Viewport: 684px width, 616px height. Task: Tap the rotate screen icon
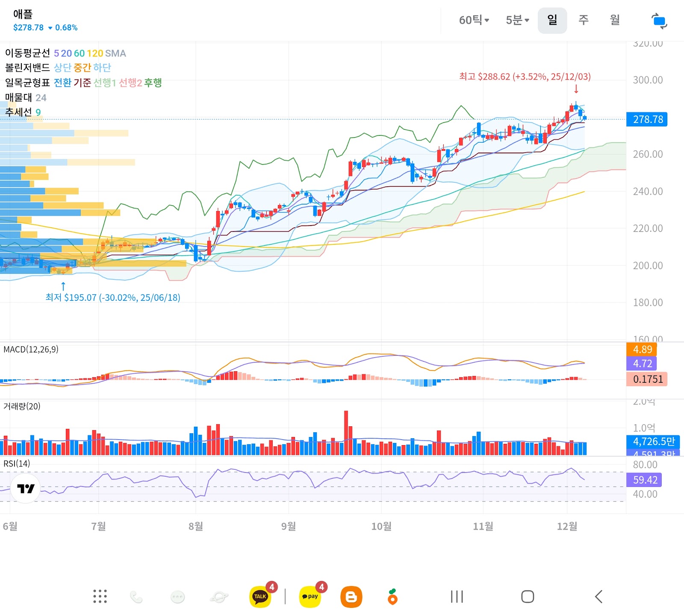point(659,21)
